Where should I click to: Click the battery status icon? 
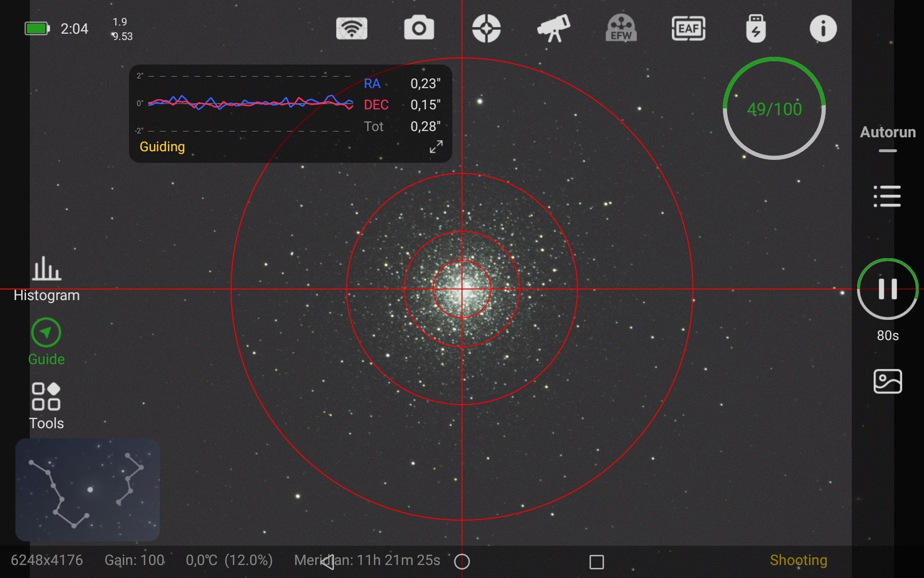pyautogui.click(x=37, y=29)
